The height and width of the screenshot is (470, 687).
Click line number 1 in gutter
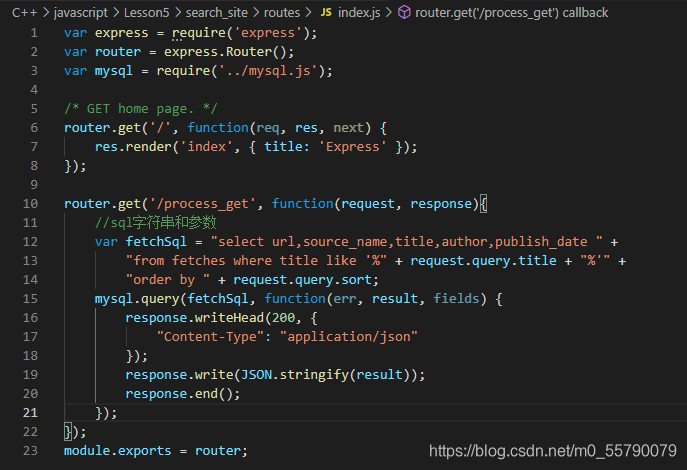pyautogui.click(x=34, y=33)
